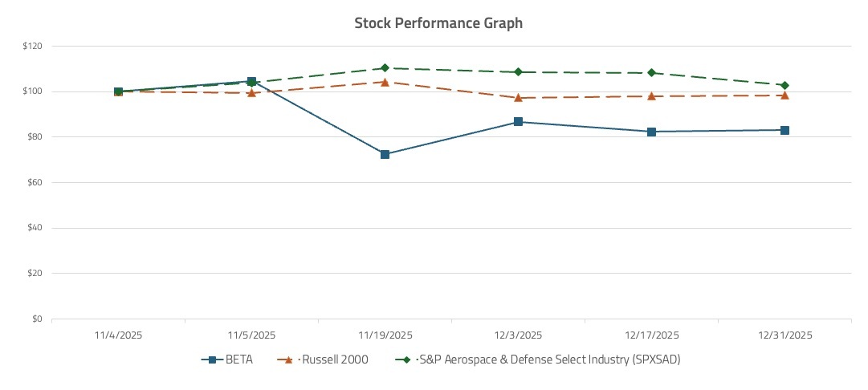868x390 pixels.
Task: Click the "Russell 2000" legend label
Action: (335, 360)
